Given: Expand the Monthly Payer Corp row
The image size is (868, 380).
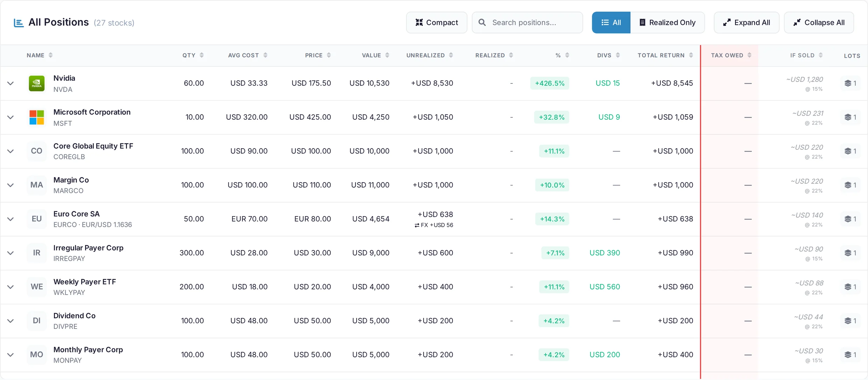Looking at the screenshot, I should tap(10, 355).
